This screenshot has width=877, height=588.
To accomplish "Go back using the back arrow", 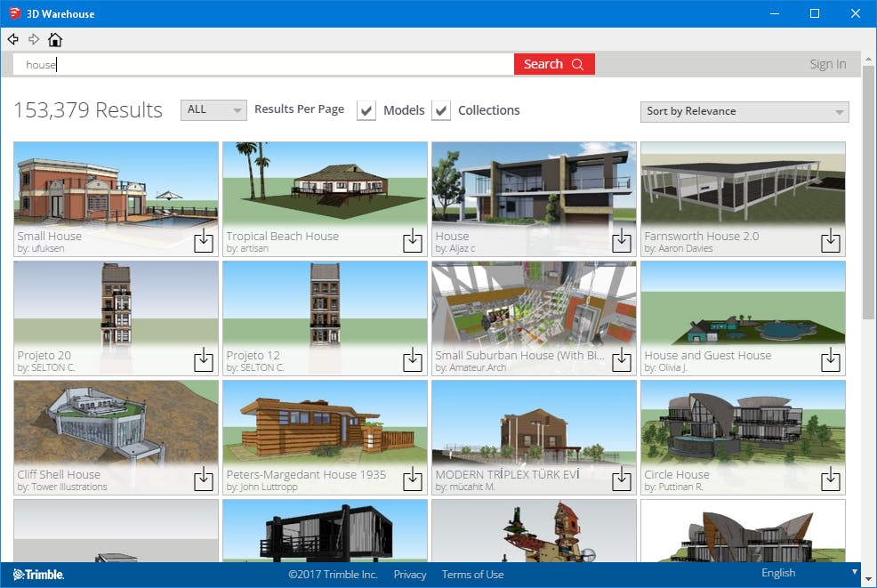I will pos(12,39).
